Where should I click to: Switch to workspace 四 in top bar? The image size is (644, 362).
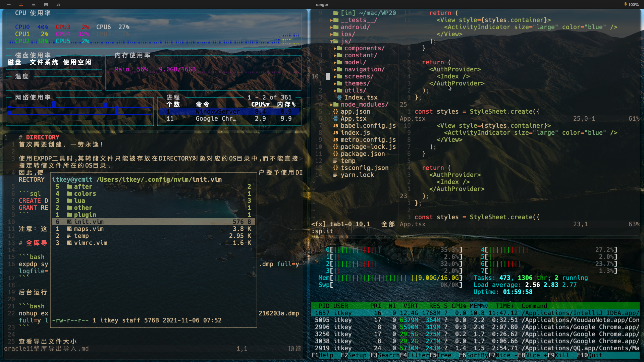(x=46, y=4)
